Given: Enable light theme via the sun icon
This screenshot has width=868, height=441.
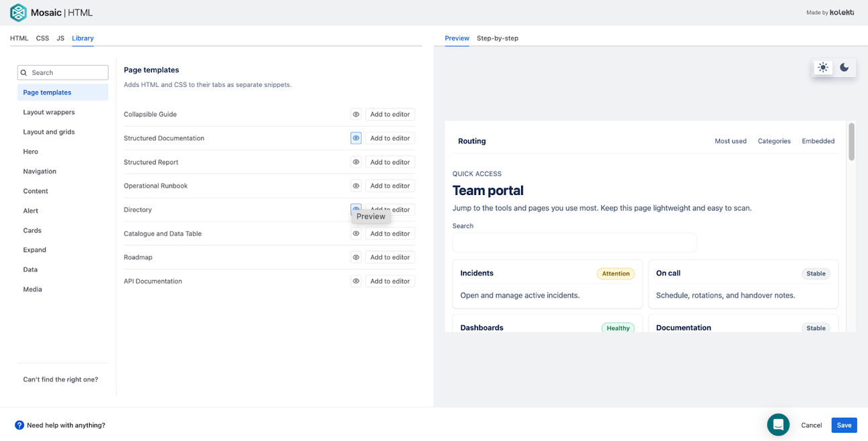Looking at the screenshot, I should (823, 67).
